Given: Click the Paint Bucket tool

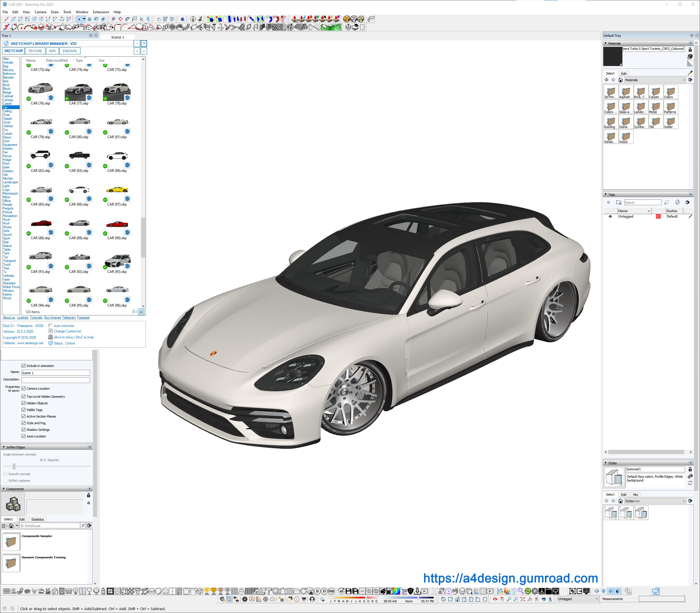Looking at the screenshot, I should click(x=96, y=19).
